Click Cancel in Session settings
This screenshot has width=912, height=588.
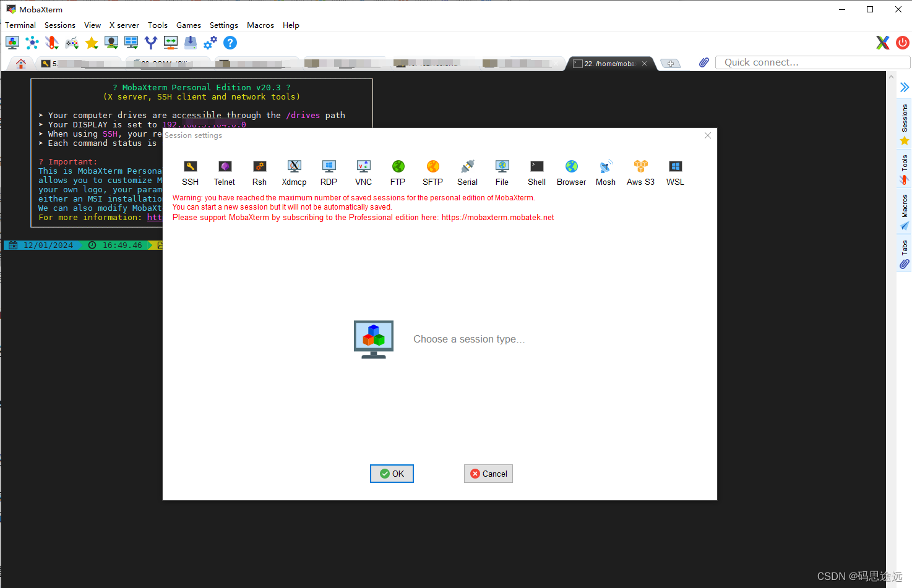[488, 474]
